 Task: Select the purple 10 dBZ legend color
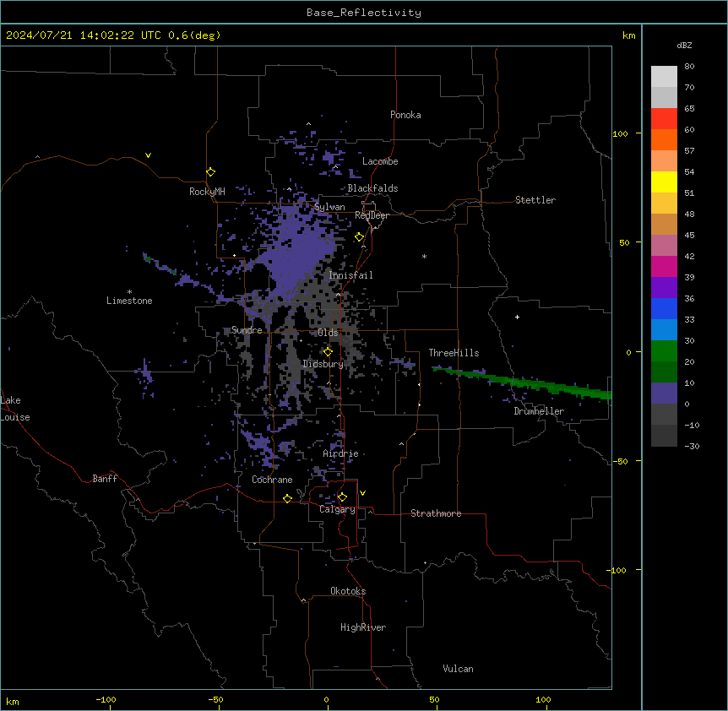pyautogui.click(x=664, y=393)
